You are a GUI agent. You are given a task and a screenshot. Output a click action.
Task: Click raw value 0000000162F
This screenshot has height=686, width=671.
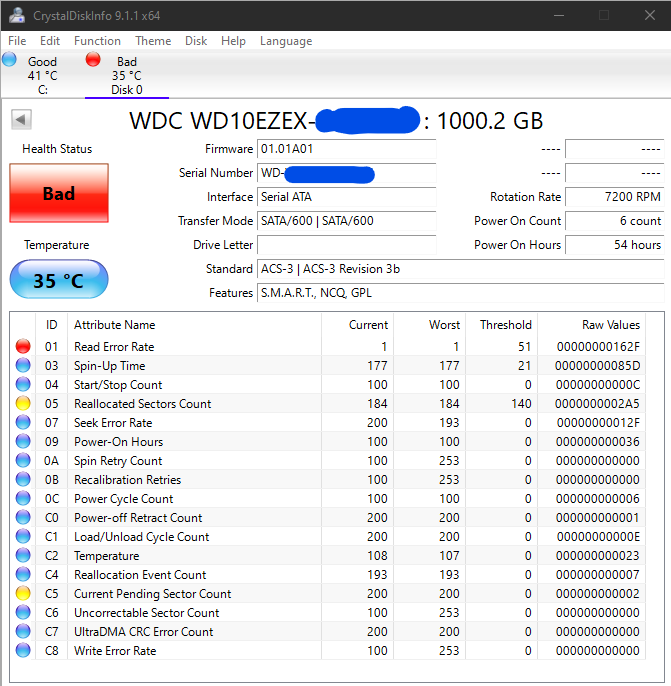point(598,346)
